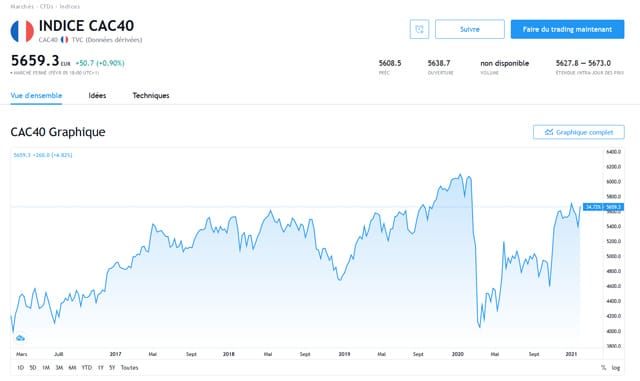Viewport: 640px width, 381px height.
Task: Click the 2020 label on time axis
Action: pos(458,354)
